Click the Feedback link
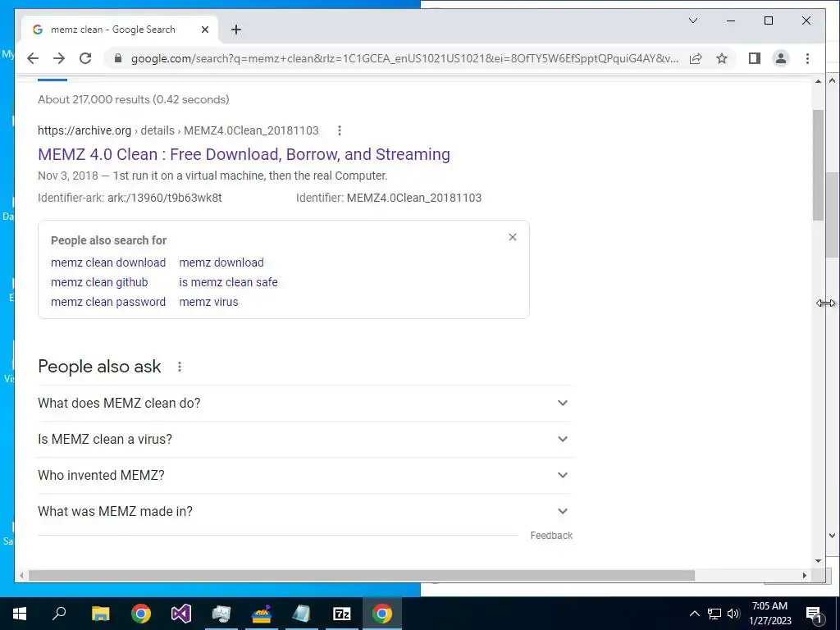The height and width of the screenshot is (630, 840). tap(551, 535)
